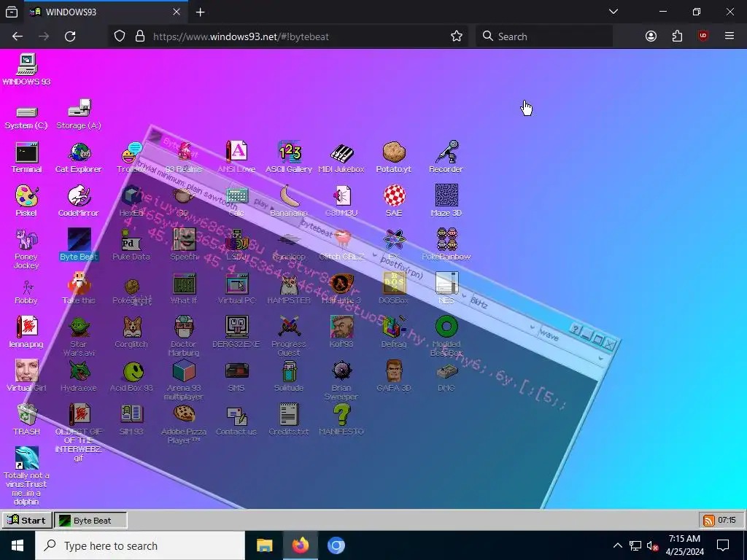
Task: Click Byte Beat taskbar button
Action: click(90, 520)
